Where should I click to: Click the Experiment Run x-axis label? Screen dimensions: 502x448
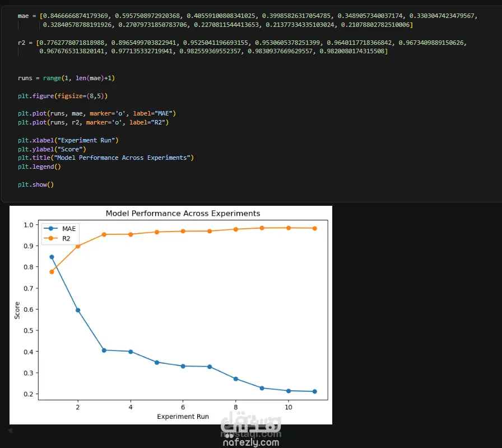tap(183, 416)
